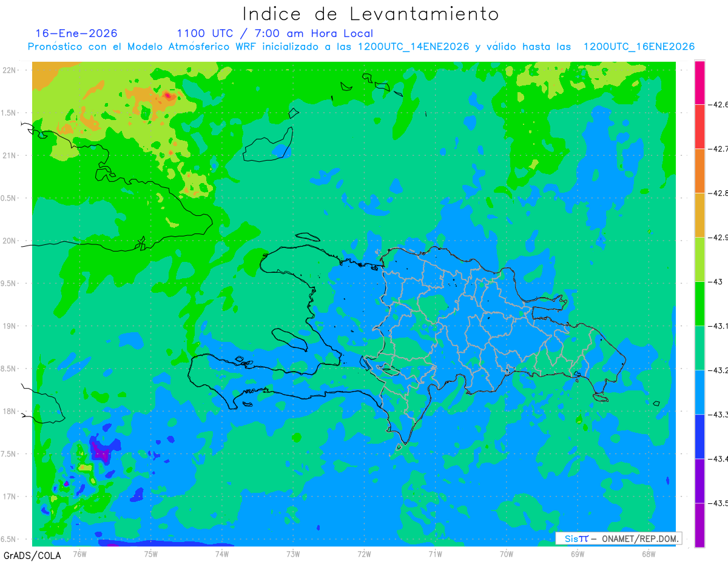The image size is (728, 562).
Task: Click the '20N' latitude label
Action: point(10,241)
